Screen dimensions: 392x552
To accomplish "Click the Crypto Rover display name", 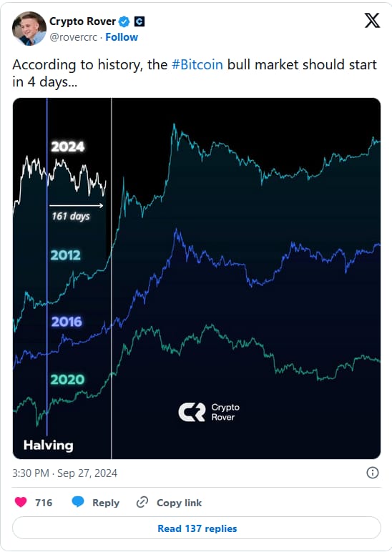I will [x=82, y=21].
